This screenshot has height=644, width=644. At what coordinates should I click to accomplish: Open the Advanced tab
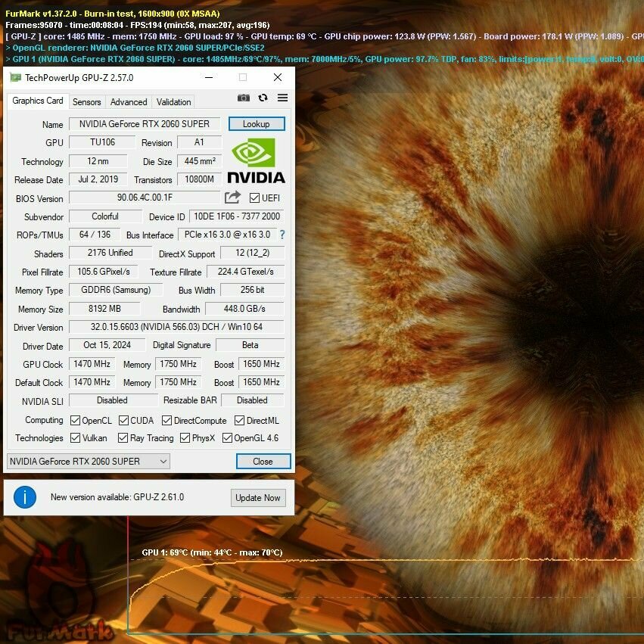tap(129, 102)
